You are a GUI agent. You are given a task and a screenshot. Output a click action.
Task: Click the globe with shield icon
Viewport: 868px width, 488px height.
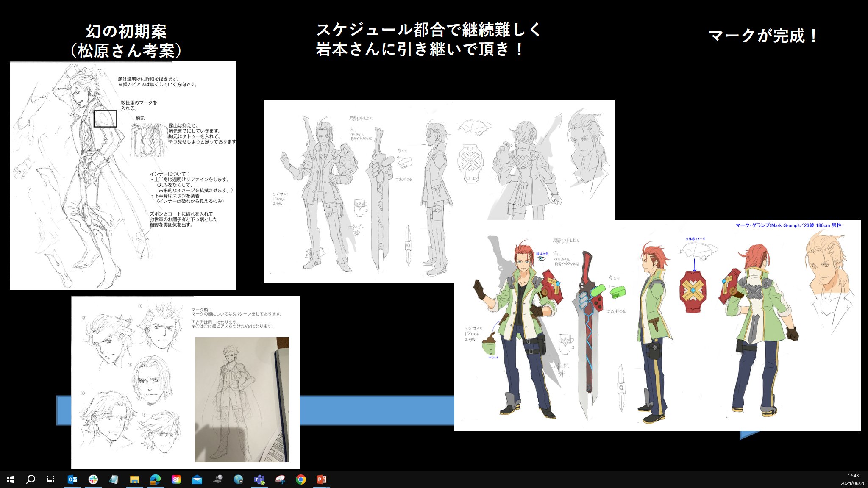pyautogui.click(x=238, y=480)
